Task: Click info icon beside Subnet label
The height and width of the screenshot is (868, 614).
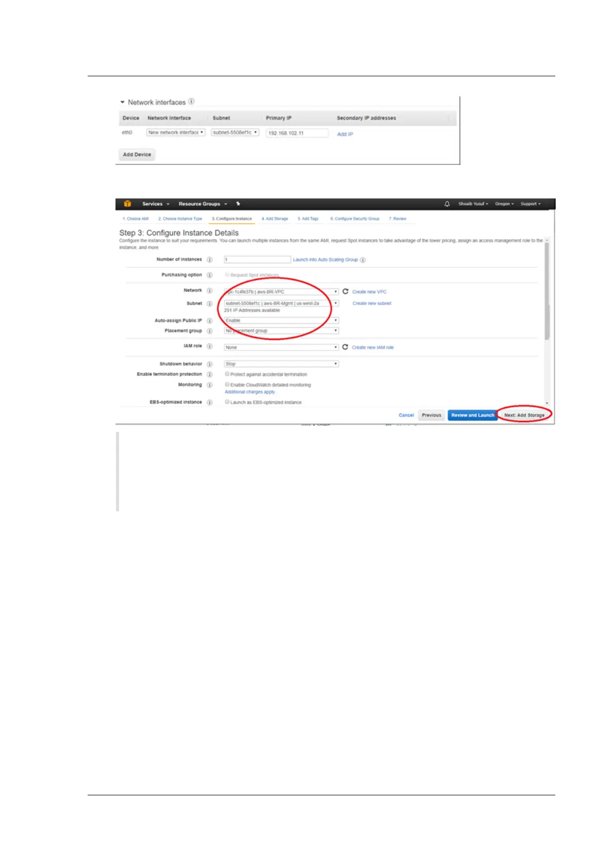Action: tap(210, 304)
